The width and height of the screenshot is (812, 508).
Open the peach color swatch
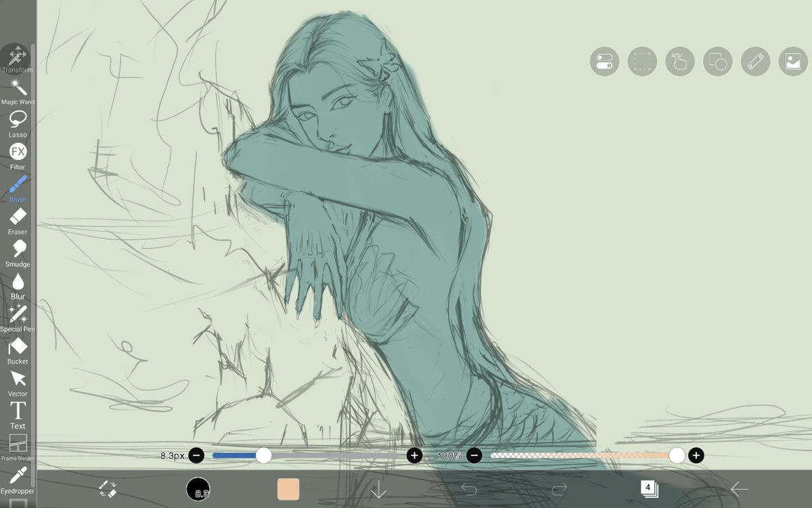[x=288, y=489]
